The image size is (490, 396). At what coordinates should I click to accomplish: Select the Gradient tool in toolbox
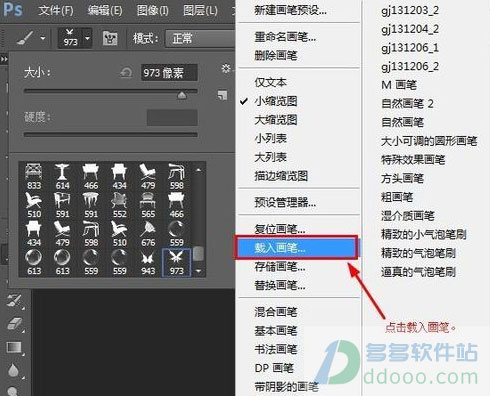coord(15,348)
